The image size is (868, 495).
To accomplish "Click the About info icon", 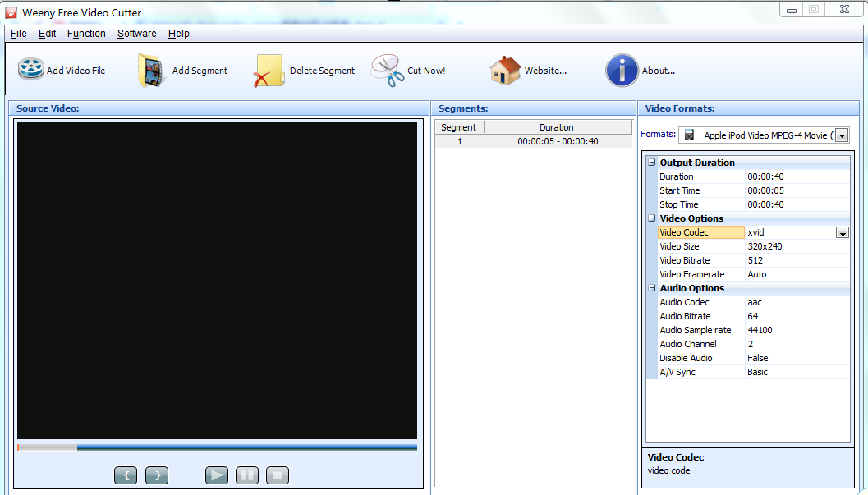I will pos(622,70).
